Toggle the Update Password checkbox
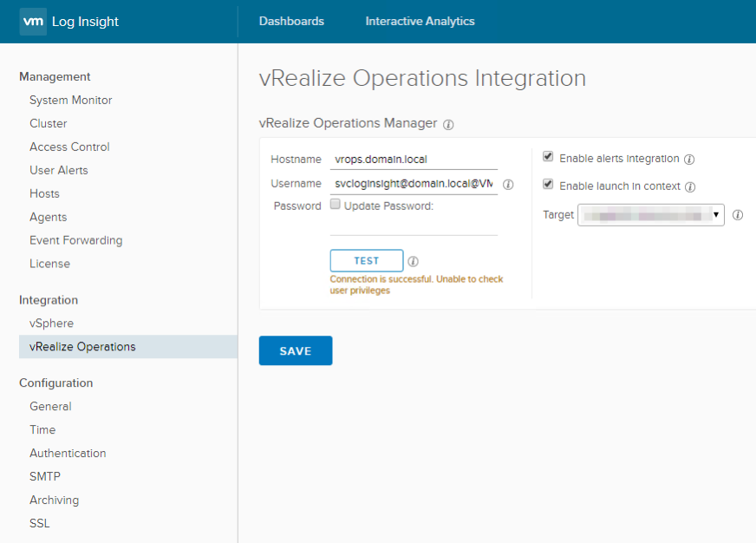This screenshot has width=756, height=543. pos(336,204)
